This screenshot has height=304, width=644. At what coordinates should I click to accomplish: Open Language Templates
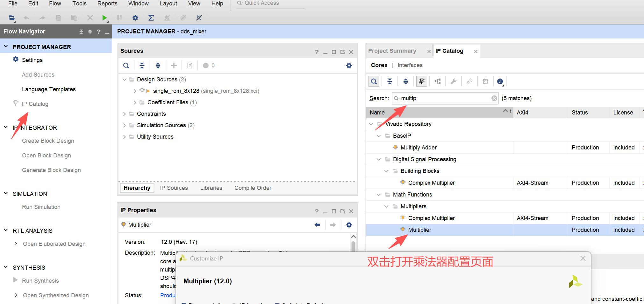click(x=49, y=89)
